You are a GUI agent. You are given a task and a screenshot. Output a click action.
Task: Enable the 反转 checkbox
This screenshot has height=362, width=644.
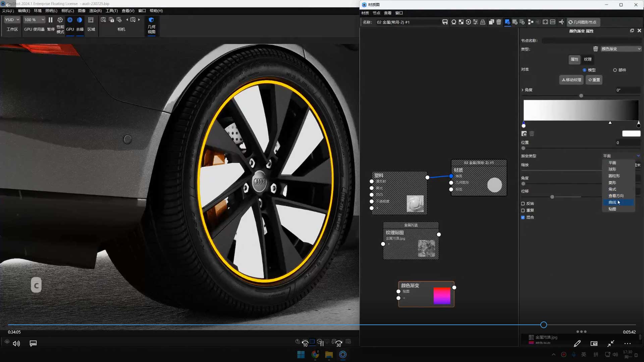click(x=523, y=203)
